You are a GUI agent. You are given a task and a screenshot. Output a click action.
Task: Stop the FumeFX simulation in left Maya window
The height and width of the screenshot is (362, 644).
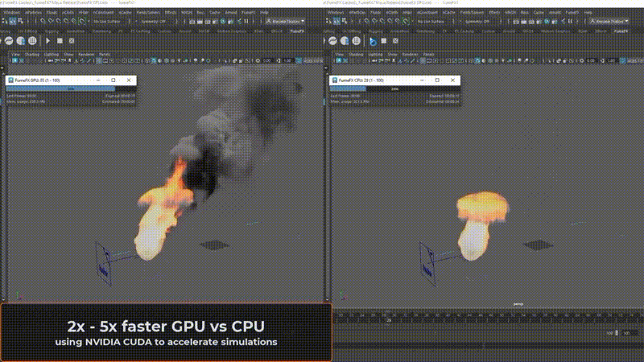pyautogui.click(x=60, y=41)
